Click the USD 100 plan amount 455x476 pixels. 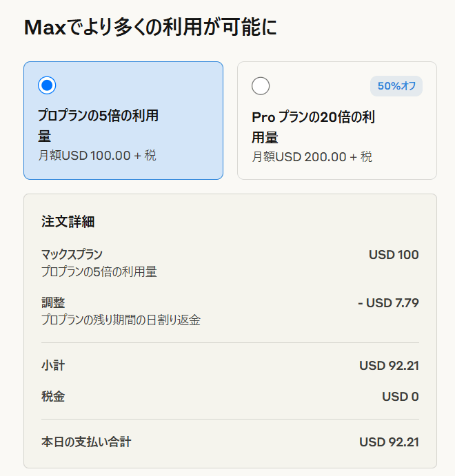[x=394, y=255]
